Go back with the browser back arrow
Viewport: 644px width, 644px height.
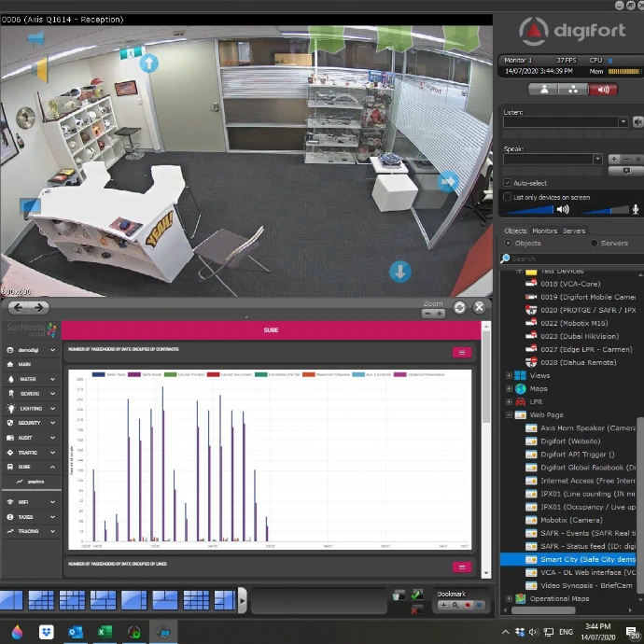click(x=18, y=308)
